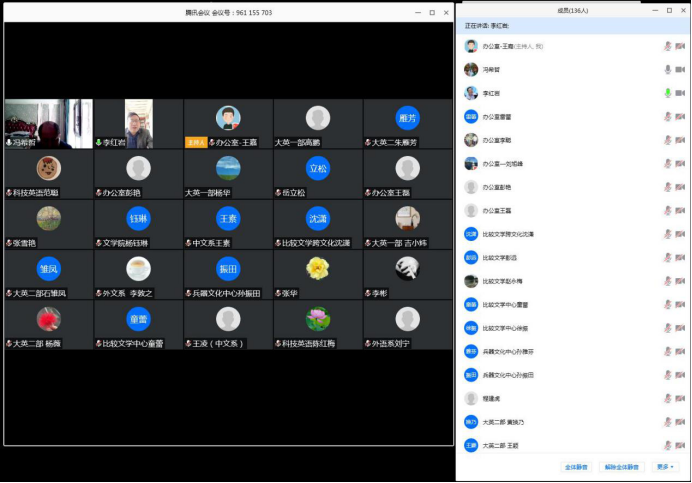Click microphone icon for 冯希哲 in members list
The width and height of the screenshot is (692, 483).
coord(667,69)
